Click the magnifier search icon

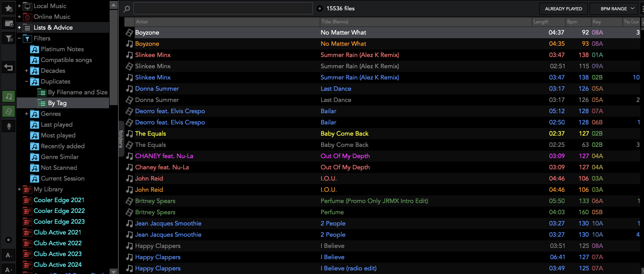(x=127, y=9)
